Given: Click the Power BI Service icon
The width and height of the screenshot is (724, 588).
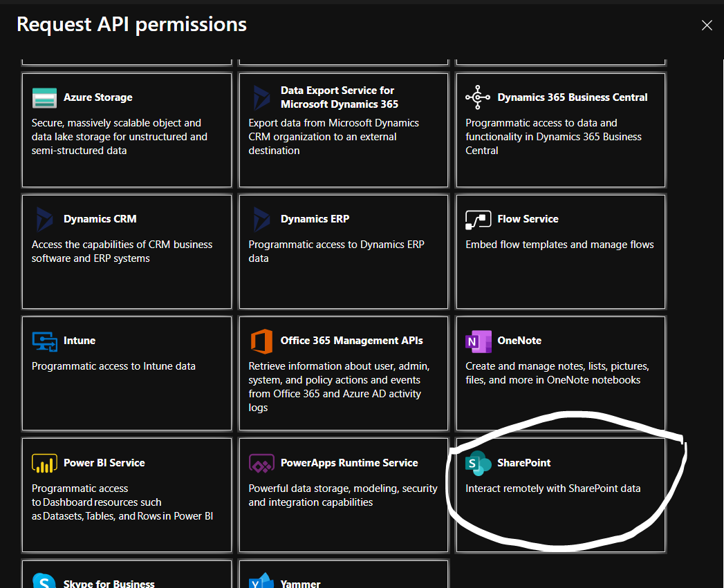Looking at the screenshot, I should (x=44, y=464).
